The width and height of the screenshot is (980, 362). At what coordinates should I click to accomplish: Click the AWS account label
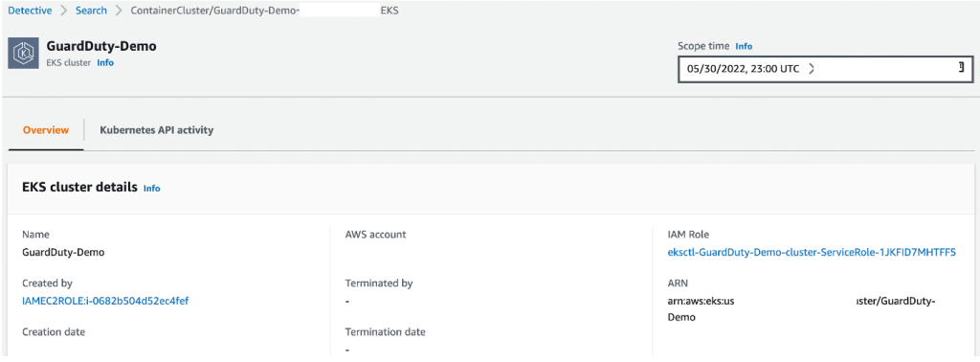(x=375, y=235)
